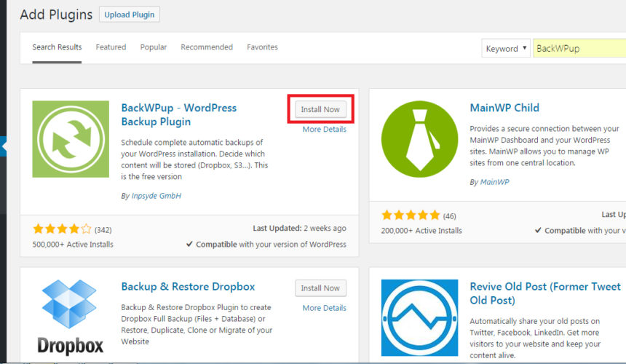The height and width of the screenshot is (364, 626).
Task: Click the MainWP Child tie icon
Action: pos(419,139)
